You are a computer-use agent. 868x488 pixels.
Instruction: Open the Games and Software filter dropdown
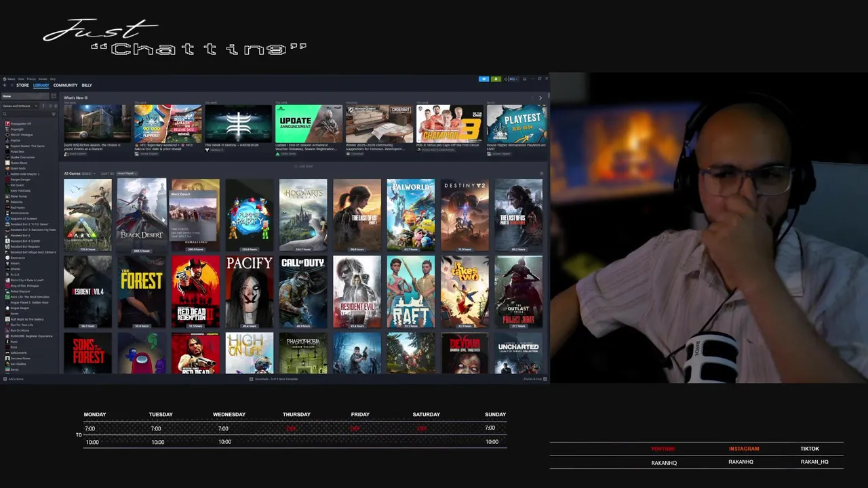coord(20,106)
